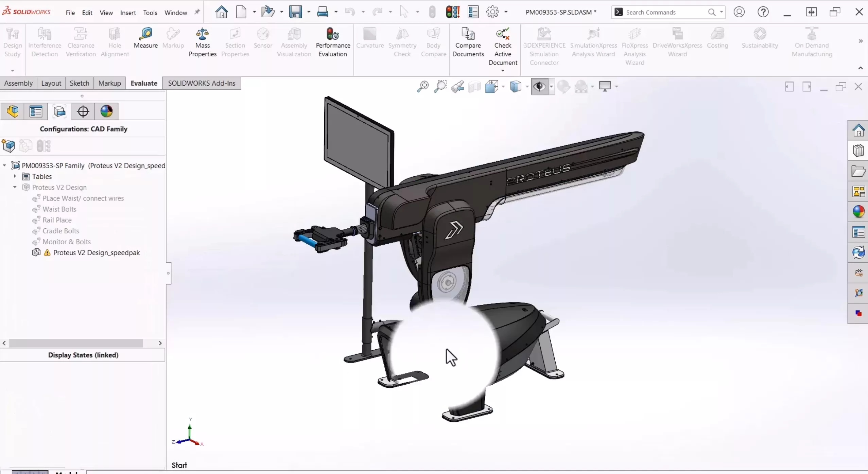
Task: Switch to DisplayManager tab icon
Action: (x=106, y=111)
